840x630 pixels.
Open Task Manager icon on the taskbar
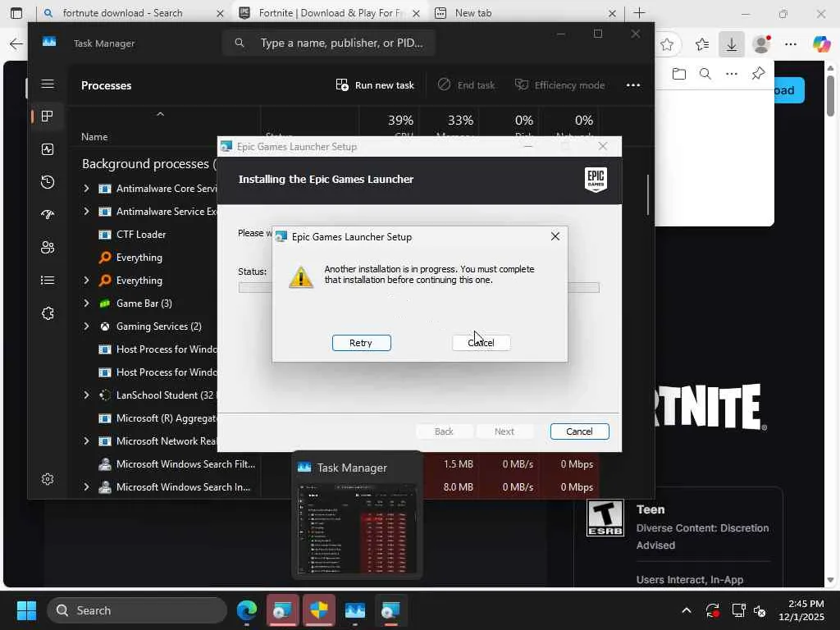pos(354,610)
